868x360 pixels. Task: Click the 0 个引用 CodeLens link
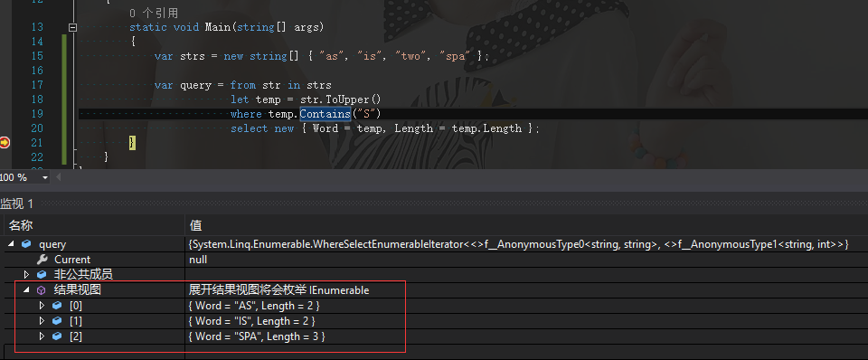154,13
